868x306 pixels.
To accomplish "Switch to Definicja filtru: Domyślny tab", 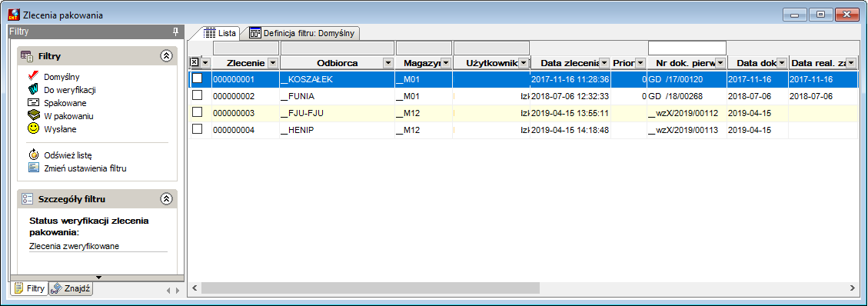I will point(304,32).
